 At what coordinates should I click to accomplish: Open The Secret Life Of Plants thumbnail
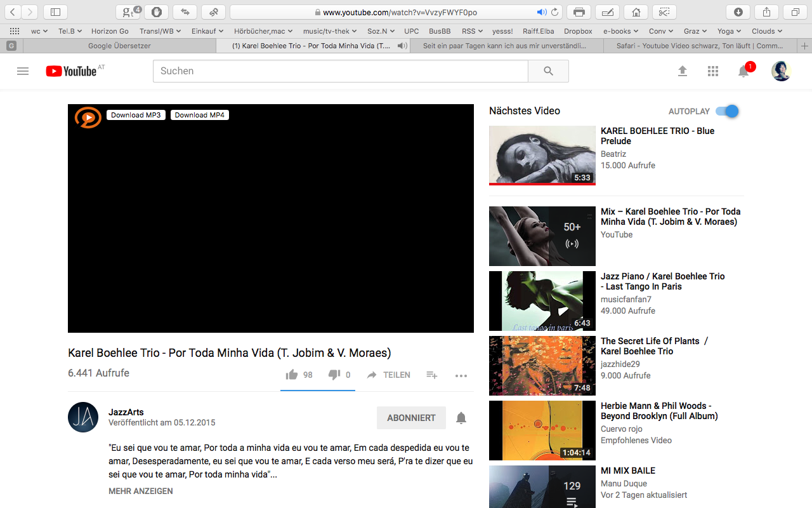(542, 366)
